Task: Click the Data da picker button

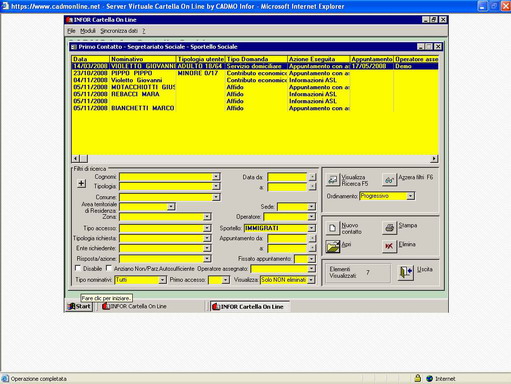Action: click(x=312, y=177)
